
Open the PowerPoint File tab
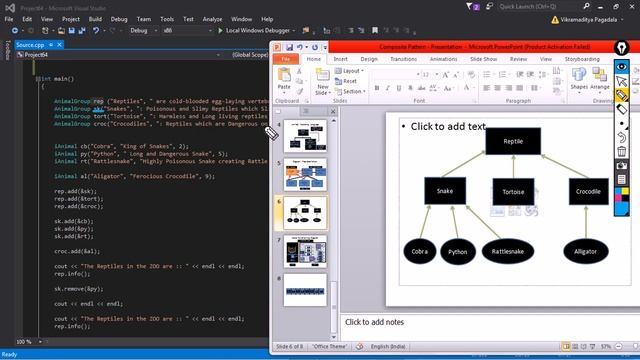[x=285, y=59]
